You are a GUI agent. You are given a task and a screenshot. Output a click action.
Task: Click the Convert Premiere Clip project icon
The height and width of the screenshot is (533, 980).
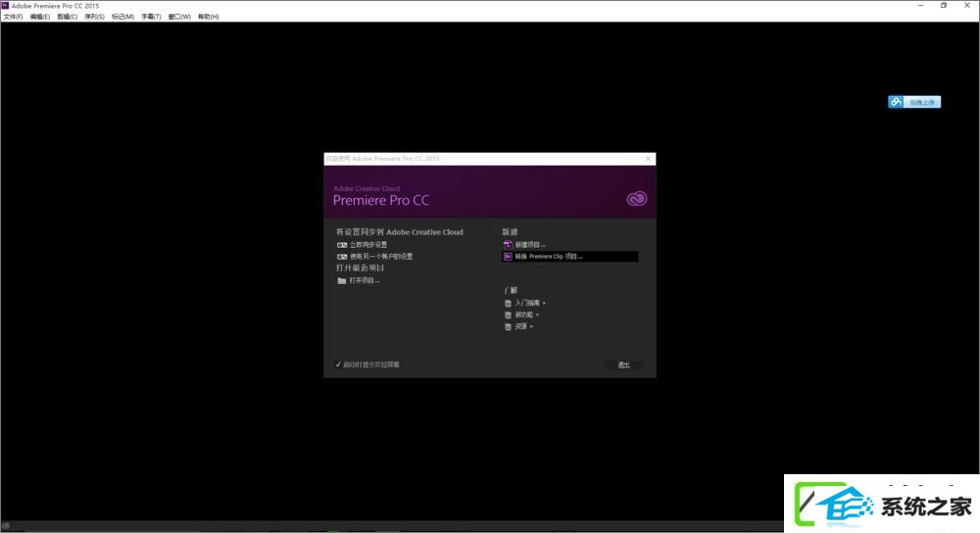pos(508,256)
